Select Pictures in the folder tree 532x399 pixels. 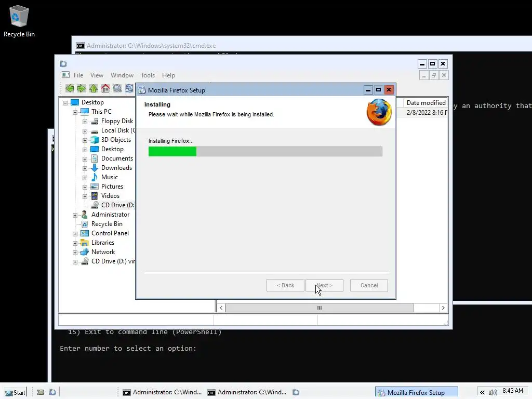click(x=112, y=187)
